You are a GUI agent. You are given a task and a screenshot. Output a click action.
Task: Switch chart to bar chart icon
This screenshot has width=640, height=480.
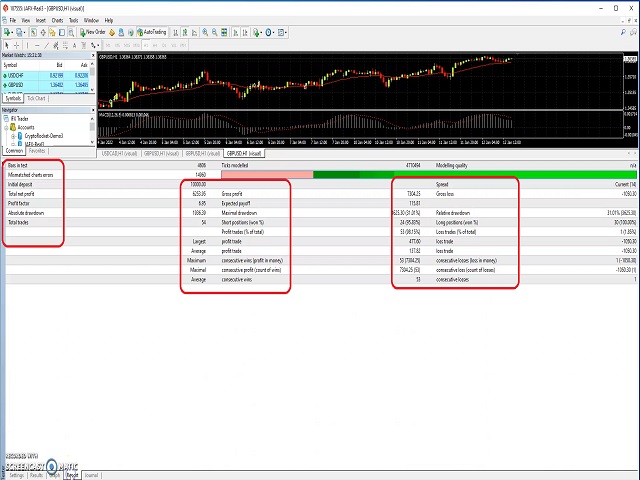[176, 32]
